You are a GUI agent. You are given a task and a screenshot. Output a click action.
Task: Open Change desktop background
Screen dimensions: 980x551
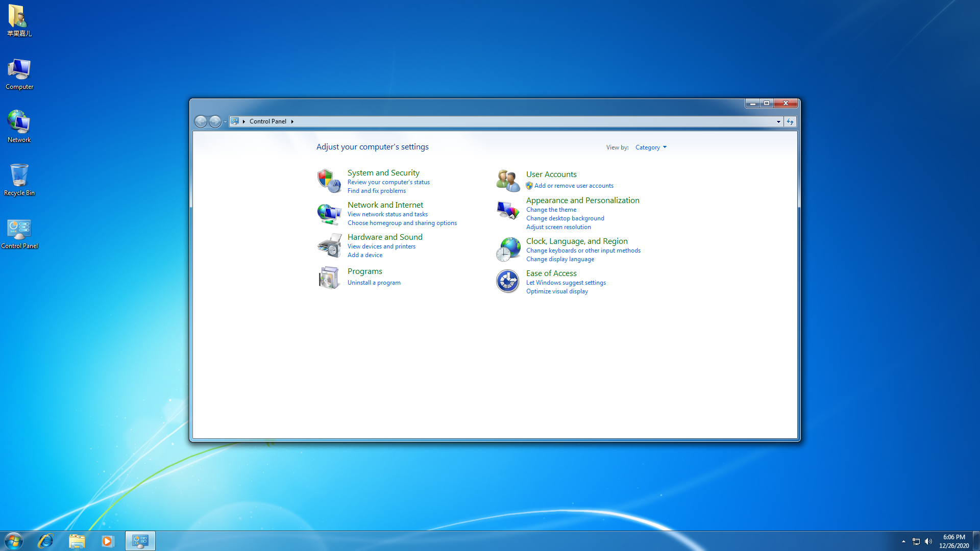click(x=565, y=218)
